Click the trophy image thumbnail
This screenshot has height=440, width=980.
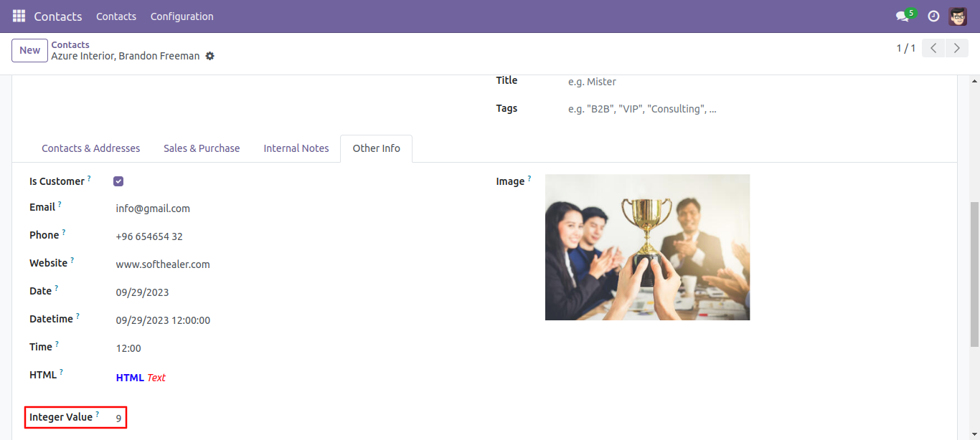pyautogui.click(x=647, y=247)
